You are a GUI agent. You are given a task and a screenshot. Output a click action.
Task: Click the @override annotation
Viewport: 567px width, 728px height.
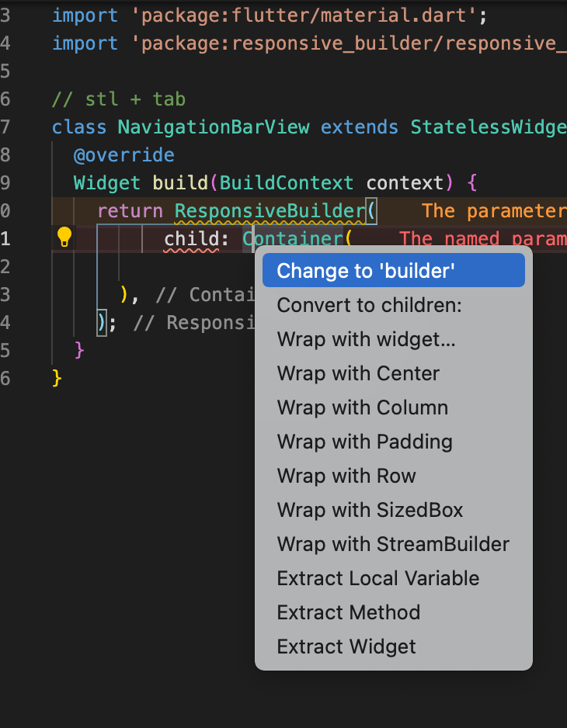pos(124,154)
